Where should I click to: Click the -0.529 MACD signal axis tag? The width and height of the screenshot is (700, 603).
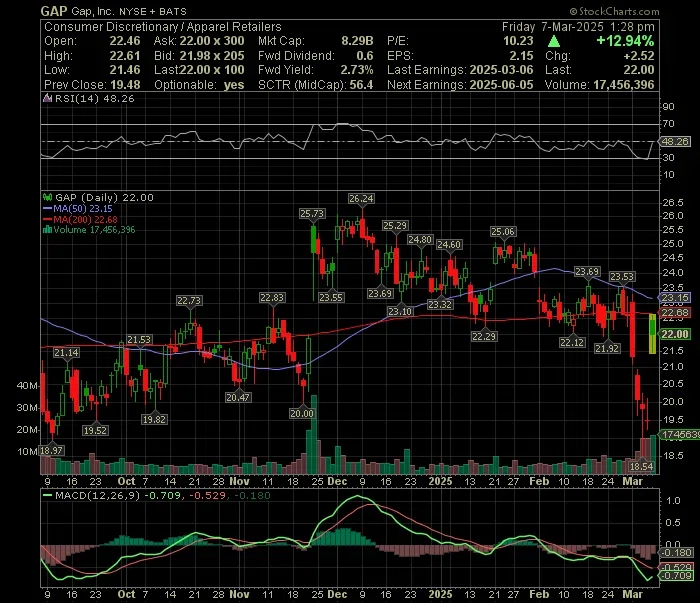pos(676,567)
